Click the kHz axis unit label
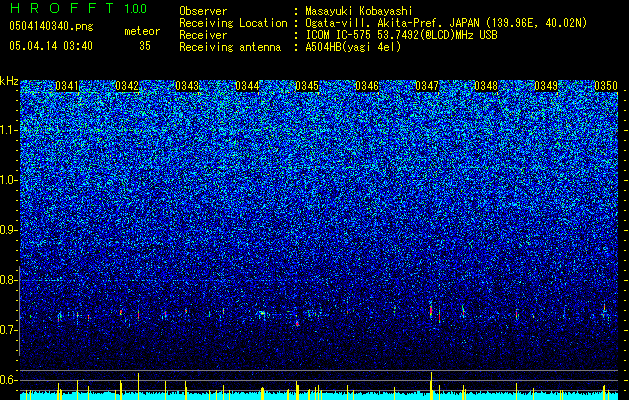This screenshot has width=629, height=400. tap(9, 81)
